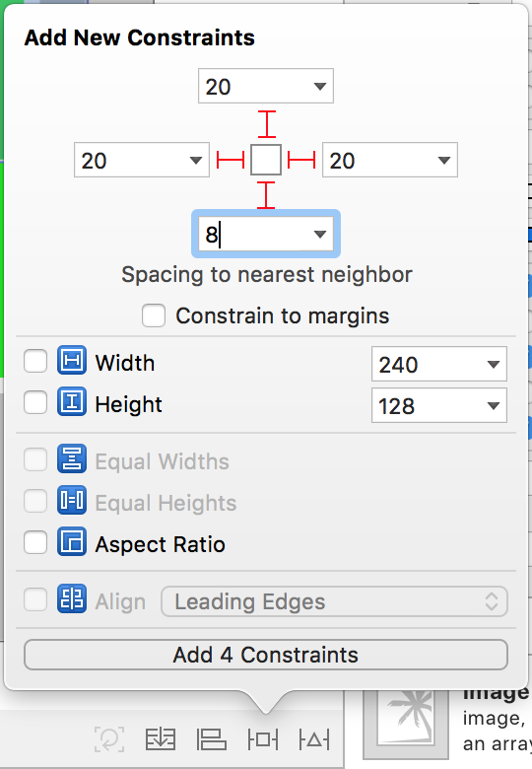Click the Embed In Stack icon

tap(161, 739)
